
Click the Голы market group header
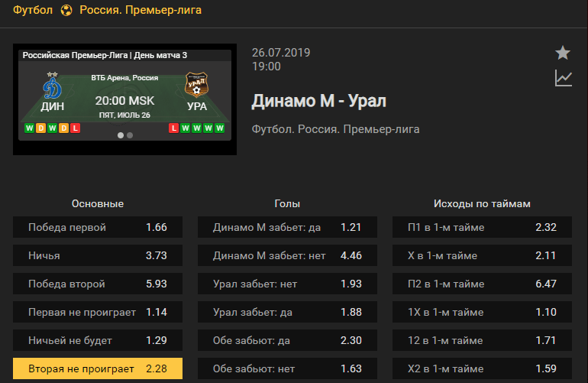tap(287, 203)
